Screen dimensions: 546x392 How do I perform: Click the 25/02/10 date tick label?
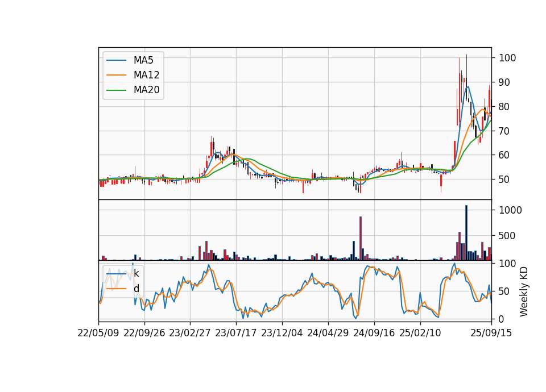420,333
